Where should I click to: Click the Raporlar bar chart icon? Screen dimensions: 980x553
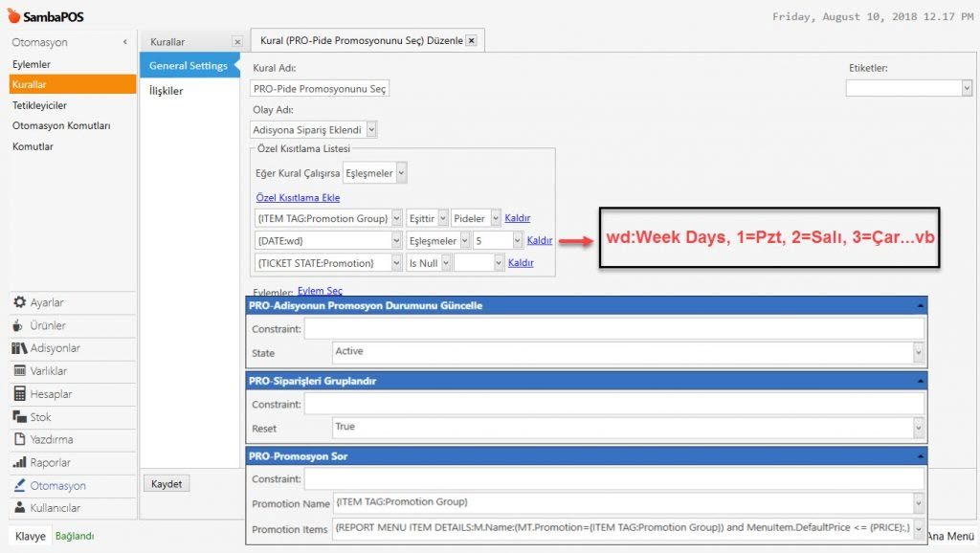coord(19,462)
